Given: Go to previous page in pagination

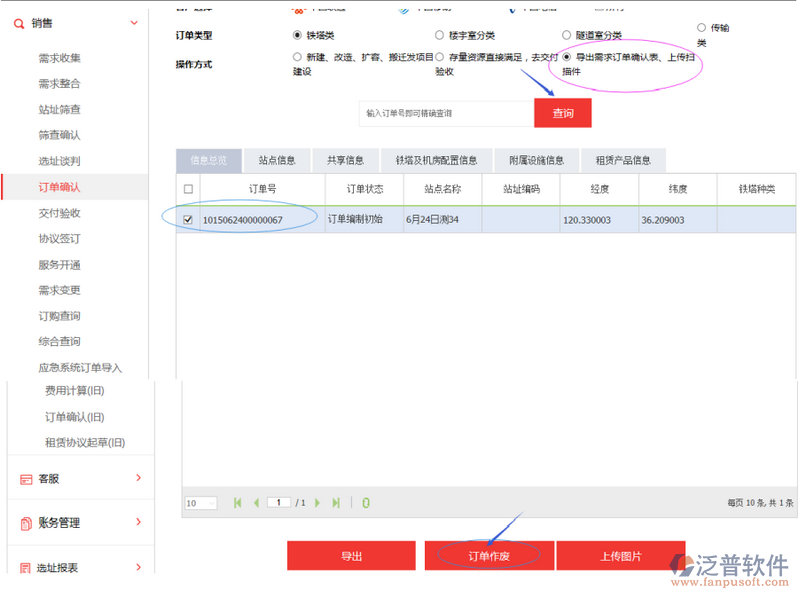Looking at the screenshot, I should (256, 503).
